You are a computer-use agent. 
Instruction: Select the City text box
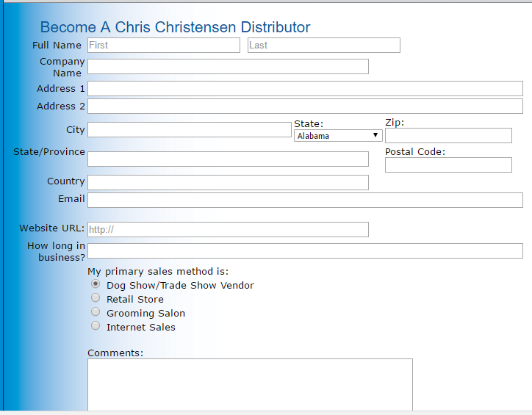[x=190, y=129]
